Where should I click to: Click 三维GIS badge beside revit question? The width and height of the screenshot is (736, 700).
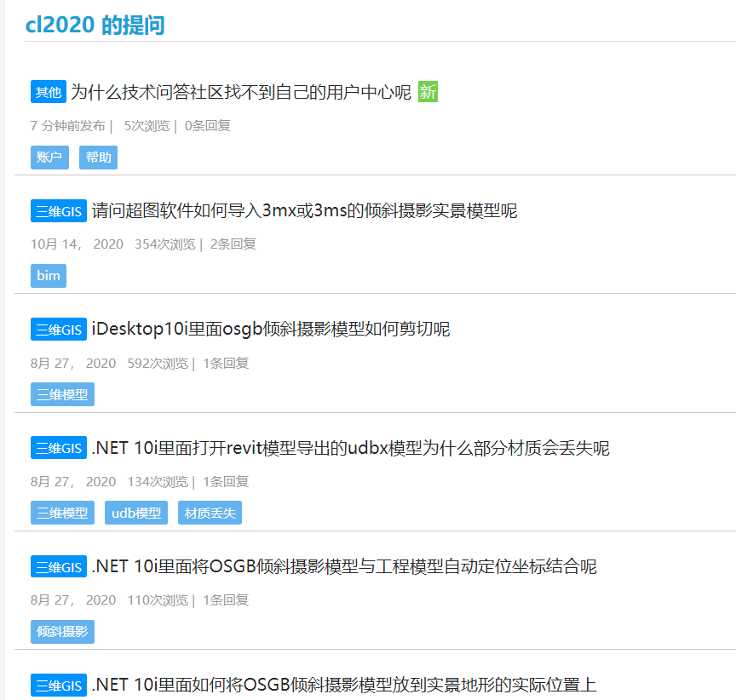(59, 448)
